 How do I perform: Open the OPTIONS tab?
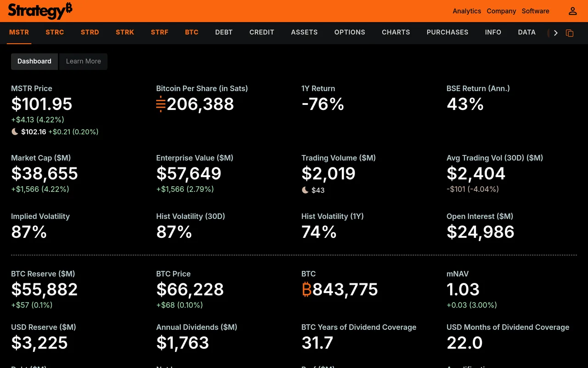coord(350,32)
